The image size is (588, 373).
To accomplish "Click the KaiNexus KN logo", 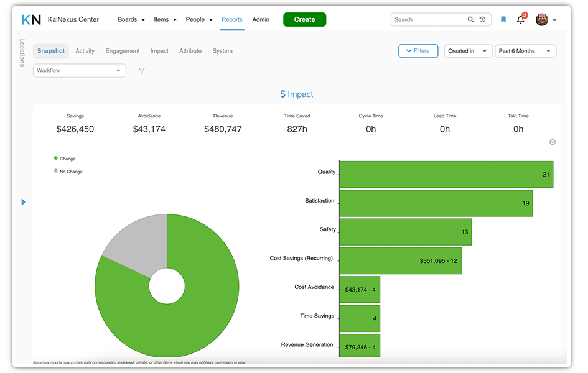I will coord(31,20).
